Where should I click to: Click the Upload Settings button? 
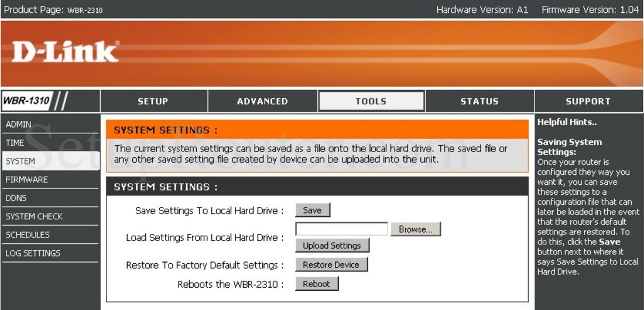coord(332,246)
